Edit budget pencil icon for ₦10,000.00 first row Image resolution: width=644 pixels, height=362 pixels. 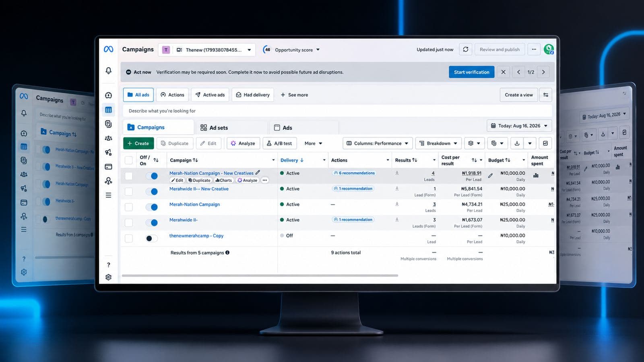490,175
